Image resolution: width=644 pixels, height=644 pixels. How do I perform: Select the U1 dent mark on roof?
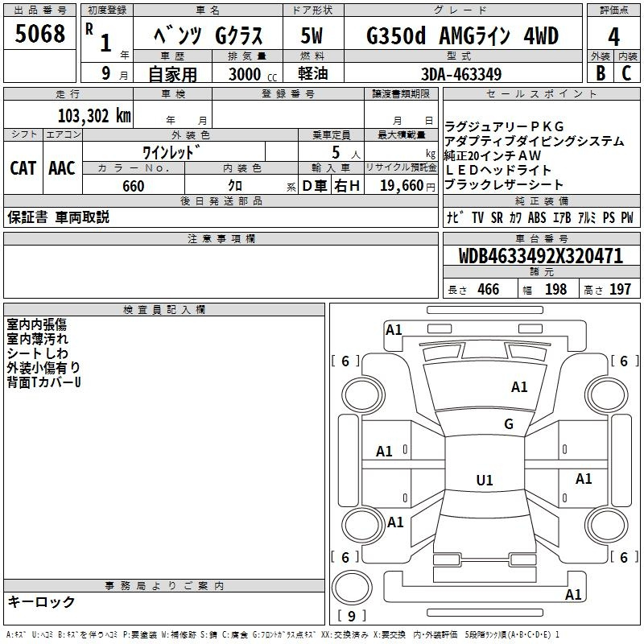pos(485,481)
